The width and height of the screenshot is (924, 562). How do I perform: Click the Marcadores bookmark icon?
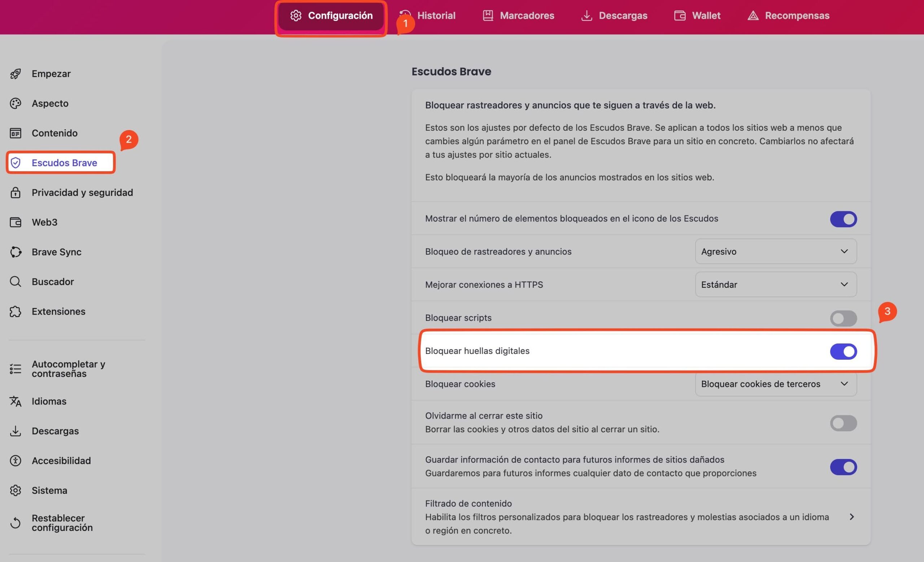tap(488, 16)
